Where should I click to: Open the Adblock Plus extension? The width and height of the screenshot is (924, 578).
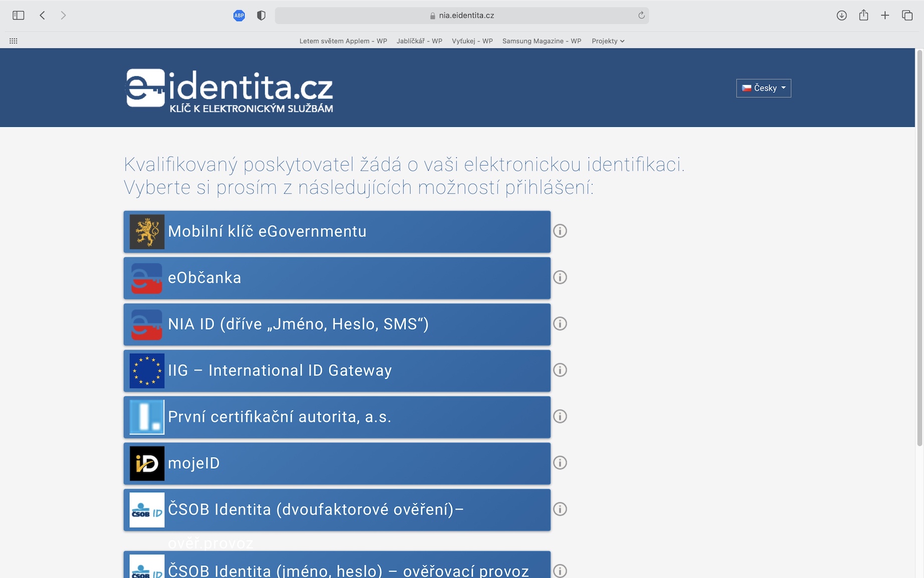[239, 16]
